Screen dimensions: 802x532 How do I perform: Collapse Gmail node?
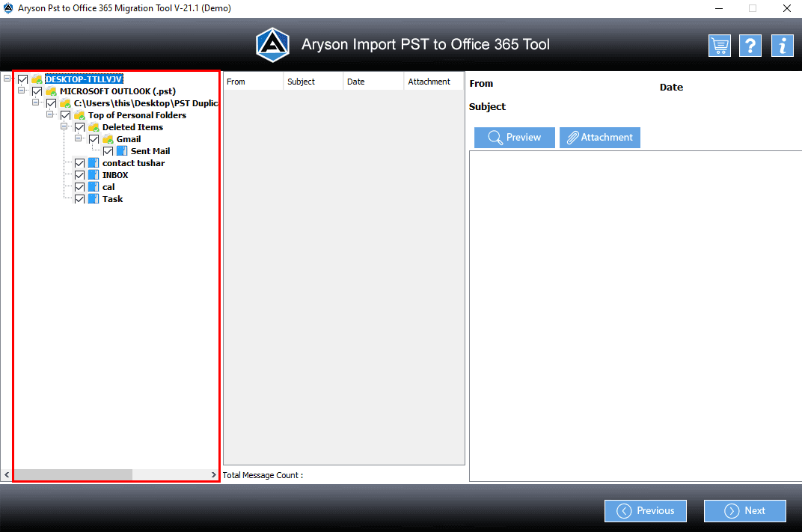tap(79, 138)
